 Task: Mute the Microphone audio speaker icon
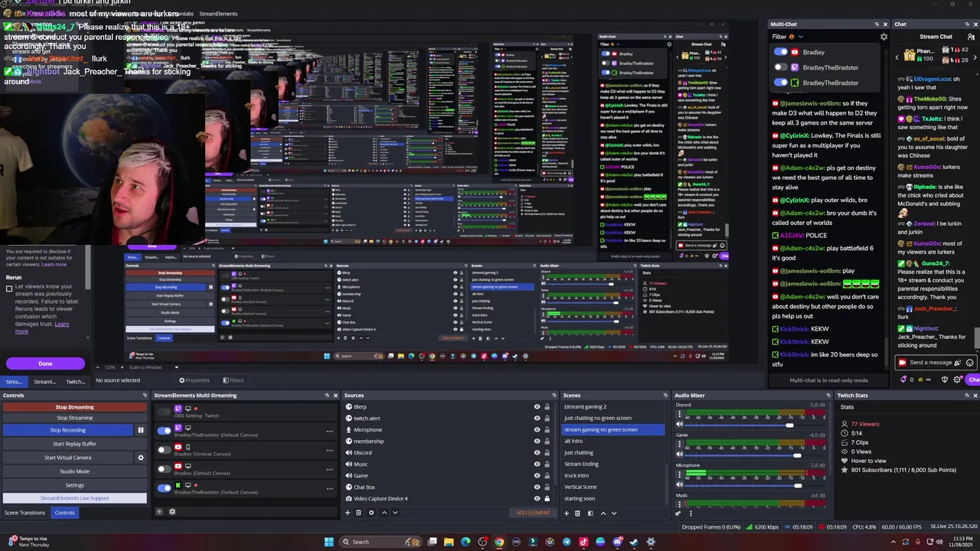[x=678, y=485]
